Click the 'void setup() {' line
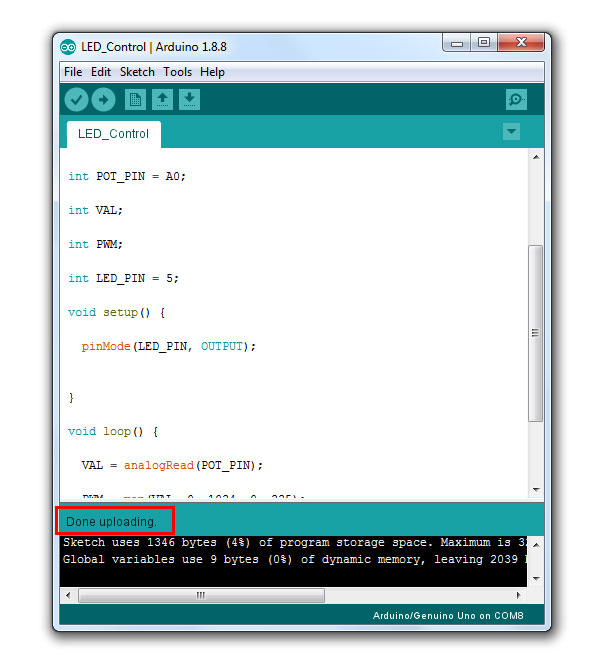Image resolution: width=608 pixels, height=666 pixels. click(117, 313)
